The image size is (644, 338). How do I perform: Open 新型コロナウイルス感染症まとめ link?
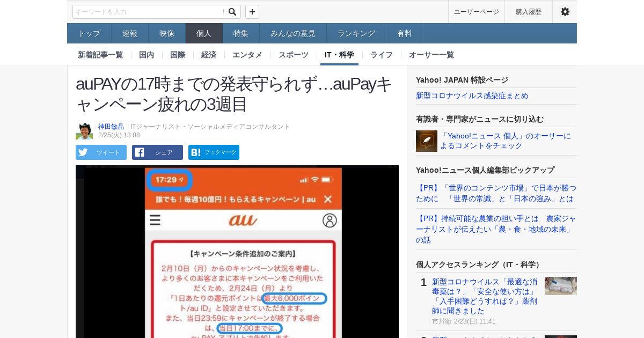(x=472, y=95)
